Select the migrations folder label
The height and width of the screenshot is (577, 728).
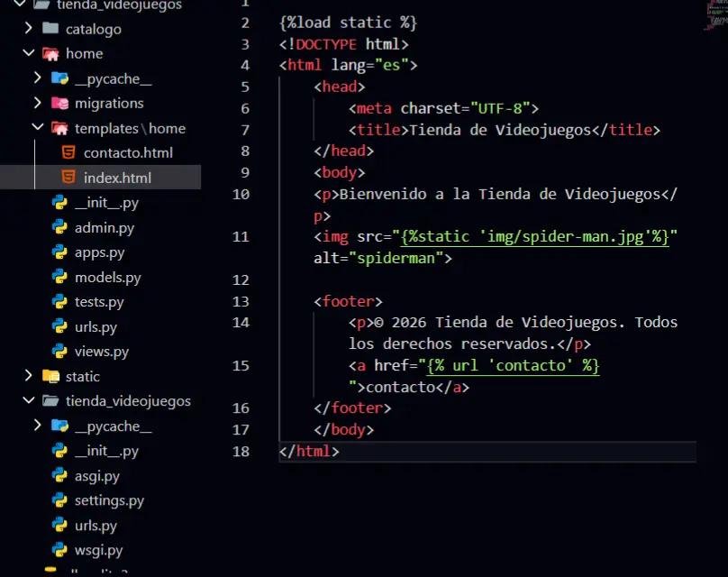[x=109, y=103]
